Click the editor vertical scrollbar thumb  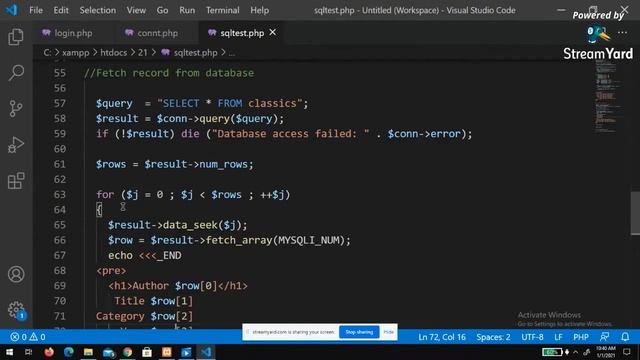tap(635, 213)
